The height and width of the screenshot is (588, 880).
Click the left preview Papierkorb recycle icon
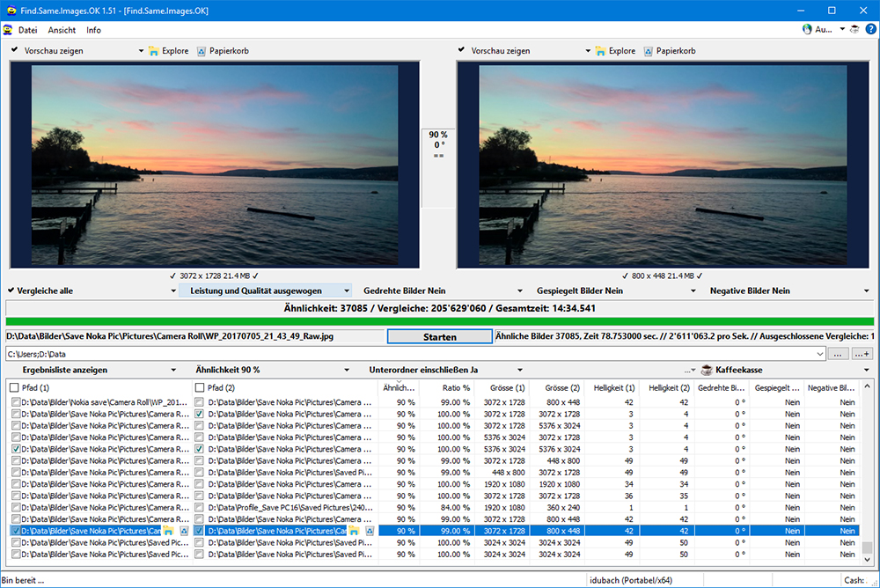click(201, 51)
